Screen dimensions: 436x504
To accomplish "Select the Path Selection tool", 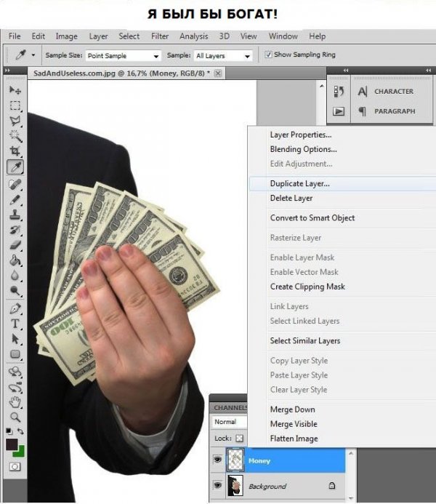I will [15, 339].
